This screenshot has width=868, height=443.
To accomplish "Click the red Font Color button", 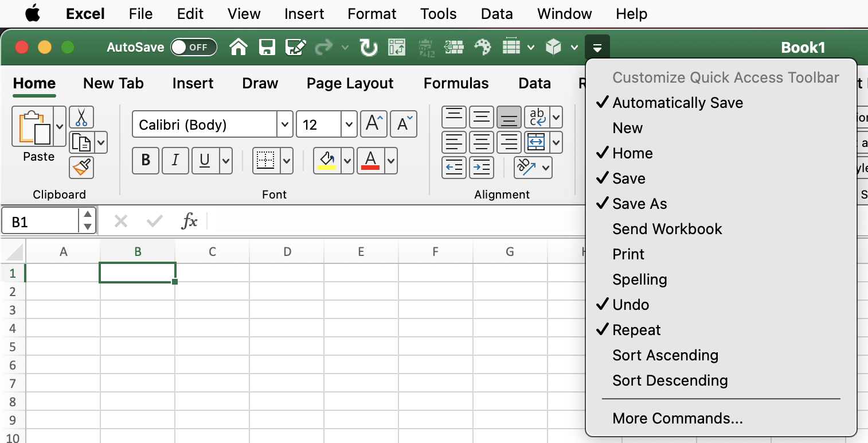I will pos(370,161).
